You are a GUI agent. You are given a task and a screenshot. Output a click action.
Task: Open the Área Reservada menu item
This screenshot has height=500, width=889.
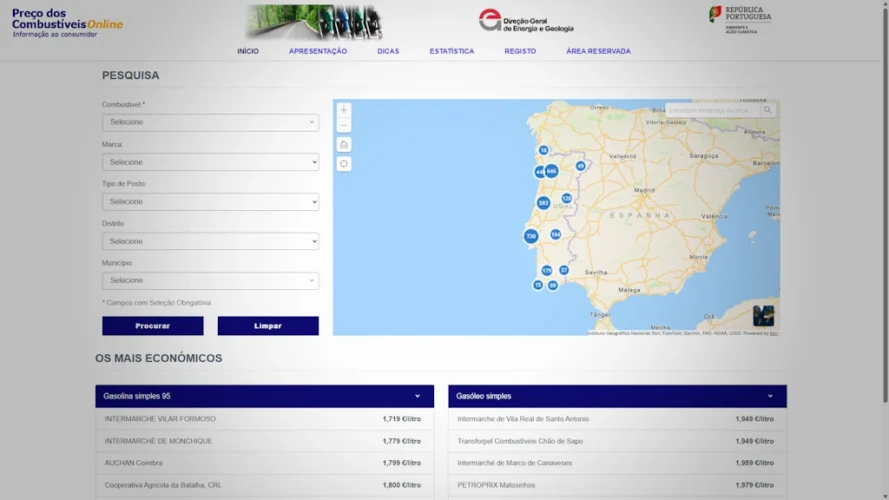click(x=598, y=51)
